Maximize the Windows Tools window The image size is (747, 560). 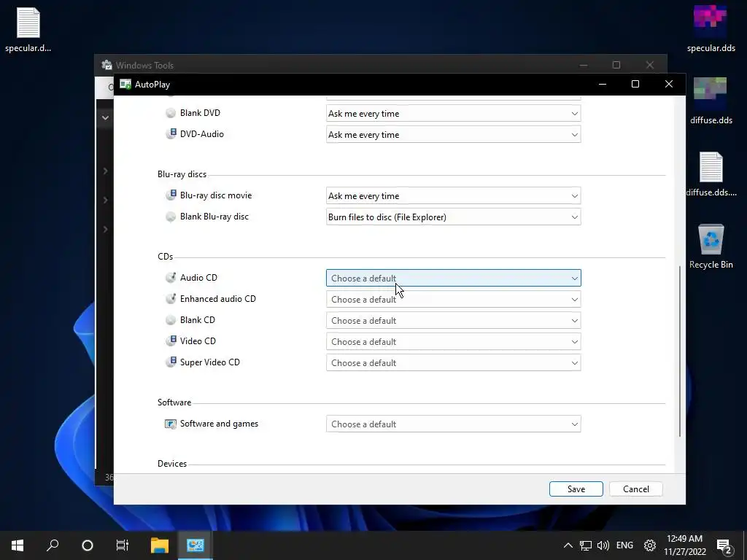[x=616, y=65]
